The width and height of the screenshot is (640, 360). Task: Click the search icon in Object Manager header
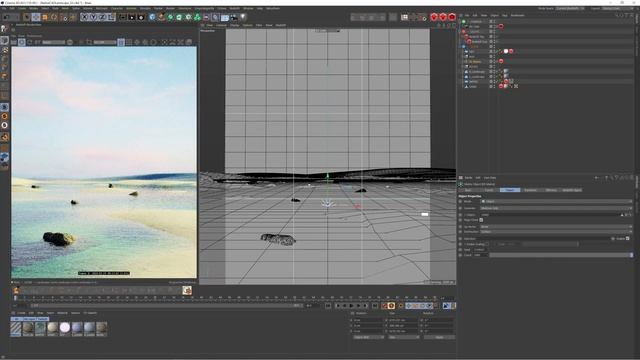(617, 16)
